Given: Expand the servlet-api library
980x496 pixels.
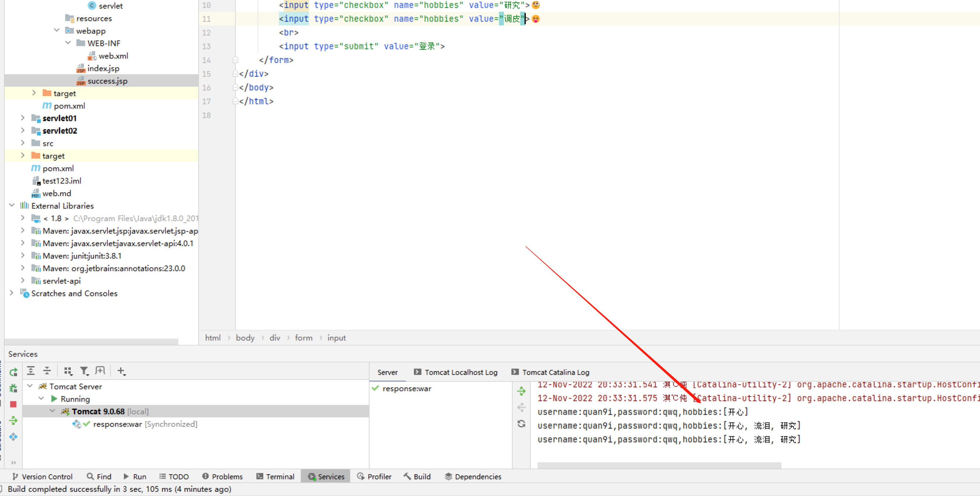Looking at the screenshot, I should click(x=22, y=280).
